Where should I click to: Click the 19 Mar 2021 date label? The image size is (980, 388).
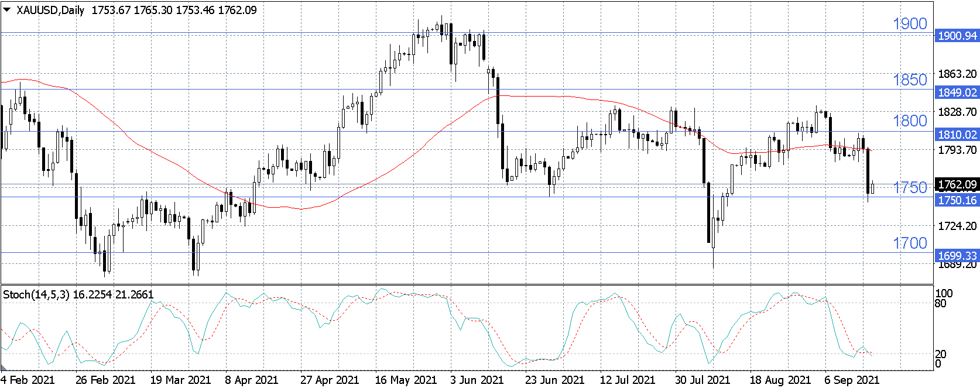[x=180, y=380]
